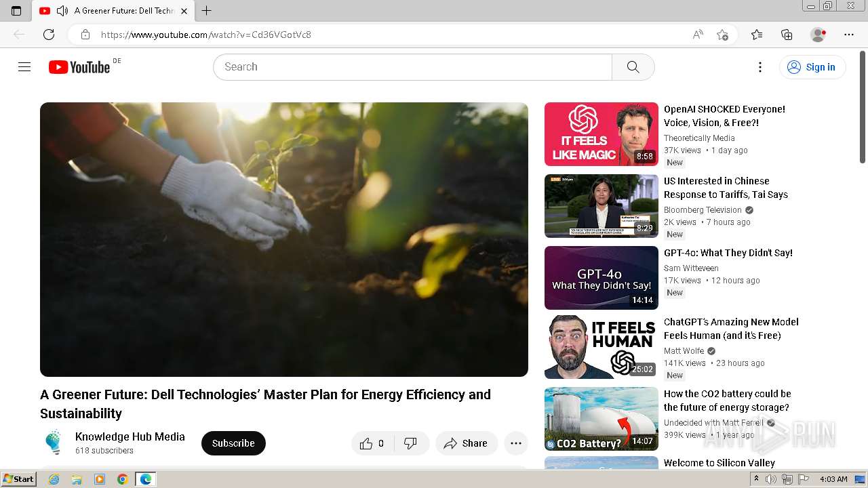Screen dimensions: 868x488
Task: Open 'GPT-4o: What They Didn't Say!' title
Action: tap(728, 253)
